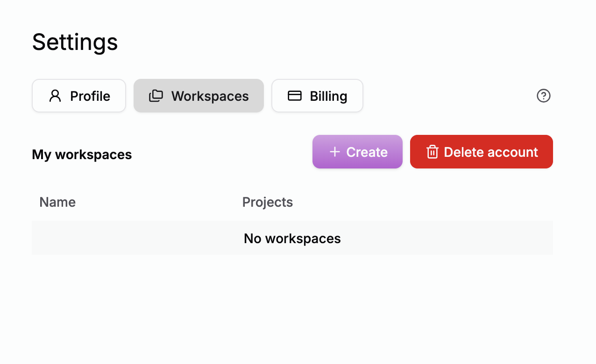Click the plus icon in Create button
The width and height of the screenshot is (596, 364).
(334, 152)
